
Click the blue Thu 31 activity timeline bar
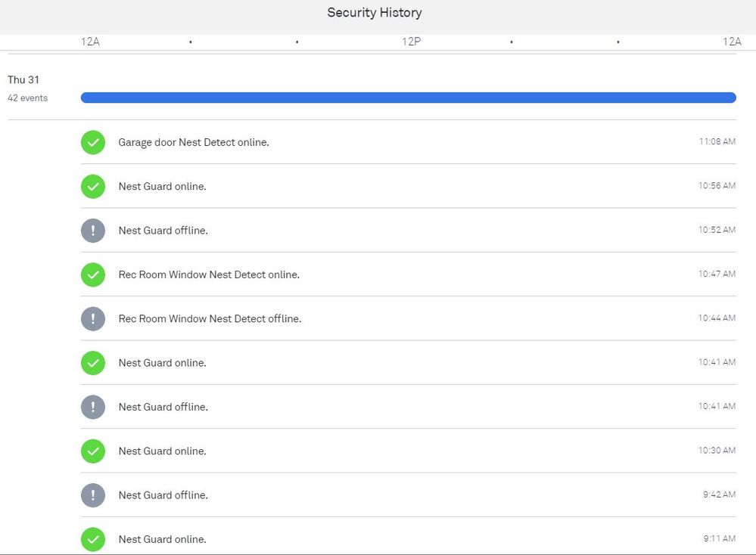point(408,98)
